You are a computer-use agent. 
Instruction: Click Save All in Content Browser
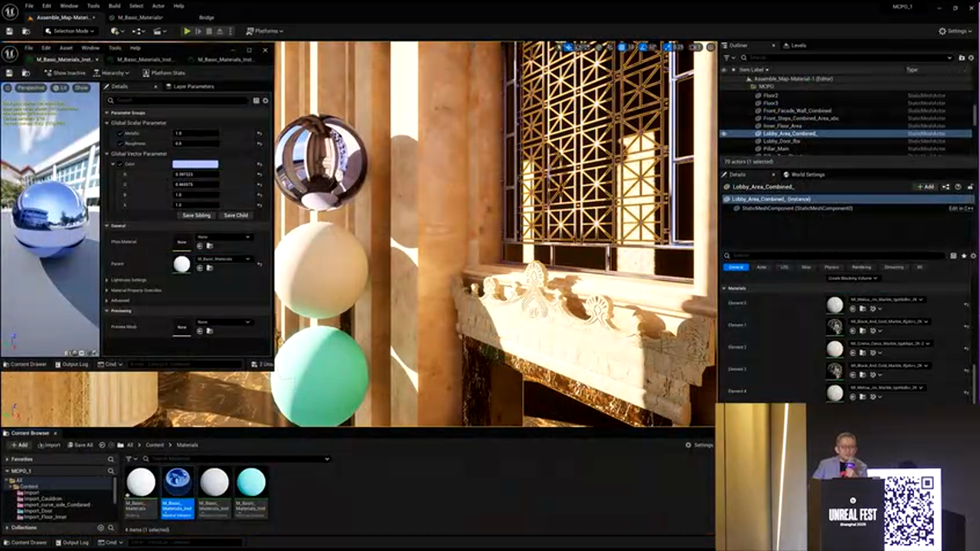pyautogui.click(x=80, y=445)
